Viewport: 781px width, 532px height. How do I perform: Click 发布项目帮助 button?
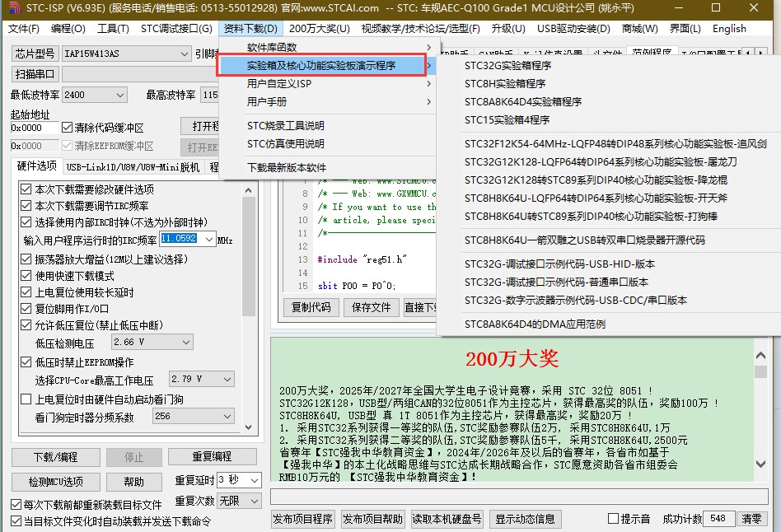[372, 519]
